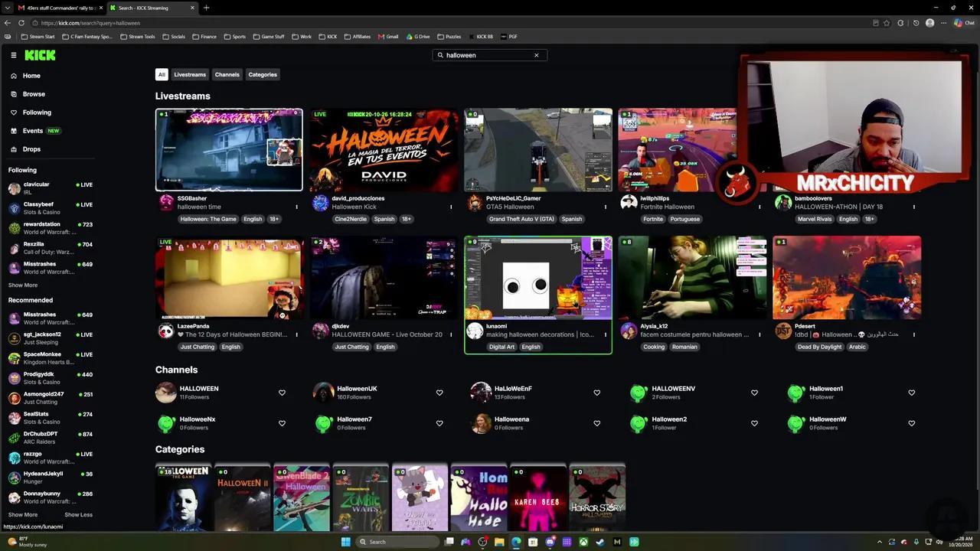980x551 pixels.
Task: Open Digital Art tag on lunaomi stream
Action: pyautogui.click(x=502, y=347)
